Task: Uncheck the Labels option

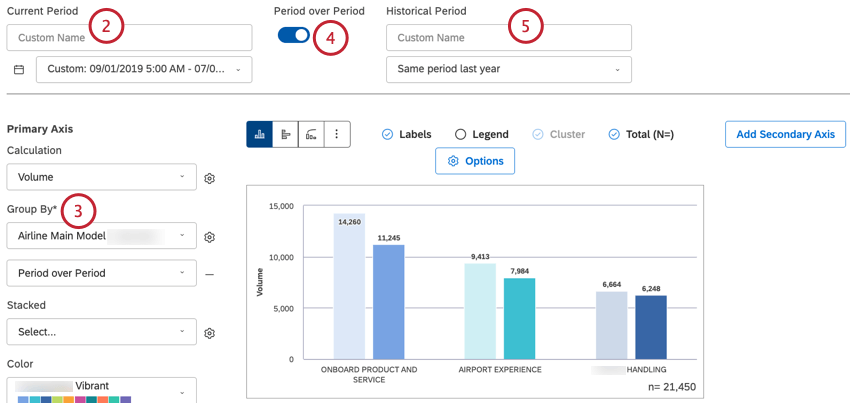Action: [x=388, y=134]
